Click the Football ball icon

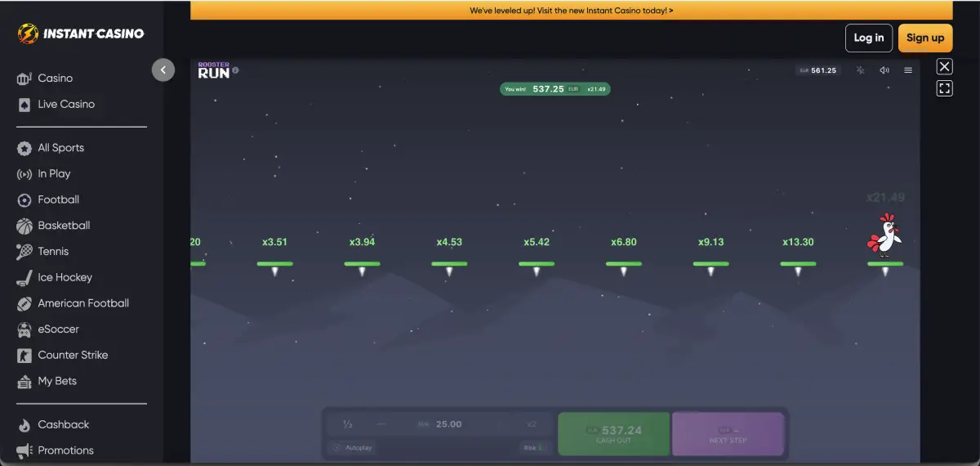[x=24, y=199]
